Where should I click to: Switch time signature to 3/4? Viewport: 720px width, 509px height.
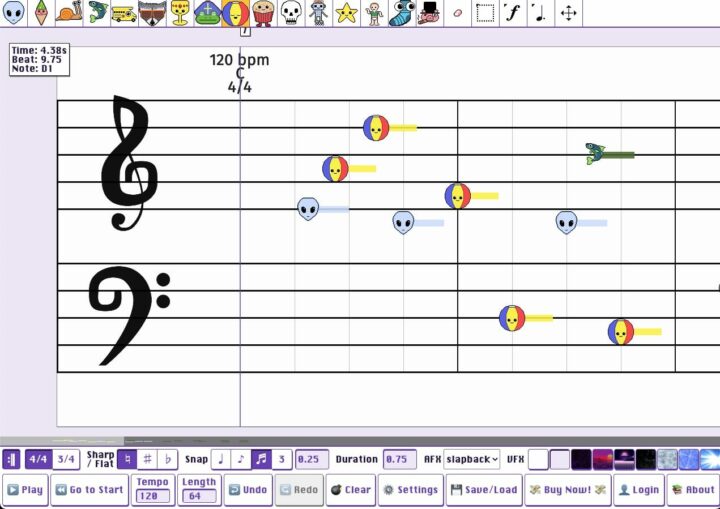[x=67, y=459]
